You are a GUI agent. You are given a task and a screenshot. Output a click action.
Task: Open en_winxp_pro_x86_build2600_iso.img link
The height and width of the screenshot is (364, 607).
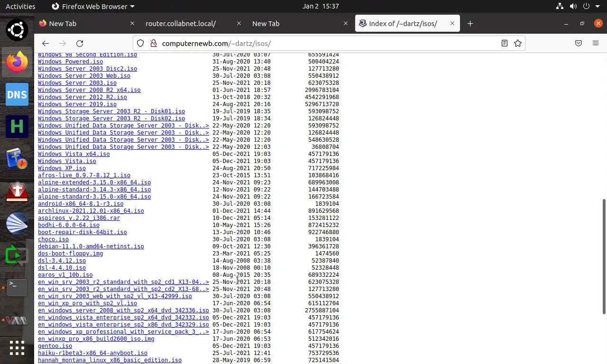click(96, 339)
